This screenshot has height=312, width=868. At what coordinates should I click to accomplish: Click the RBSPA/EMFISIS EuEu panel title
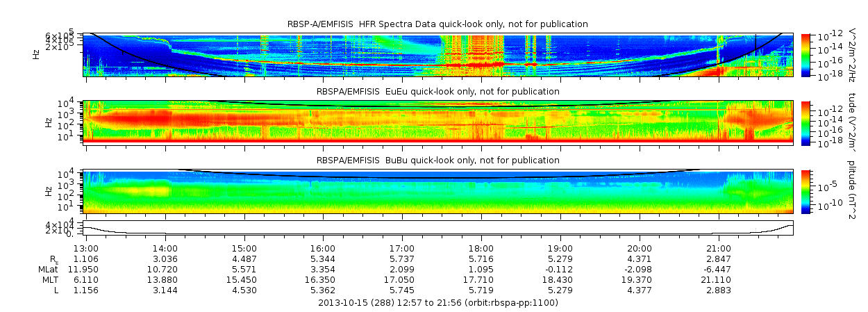coord(437,91)
